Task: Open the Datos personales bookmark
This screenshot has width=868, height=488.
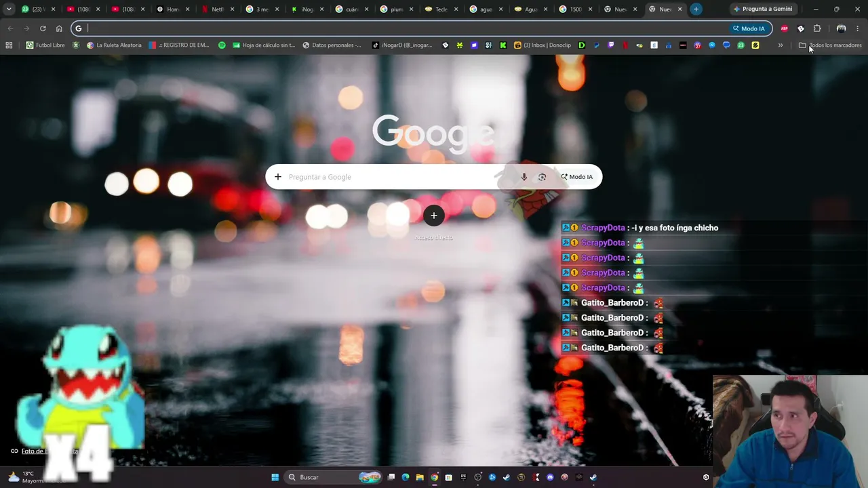Action: [x=332, y=45]
